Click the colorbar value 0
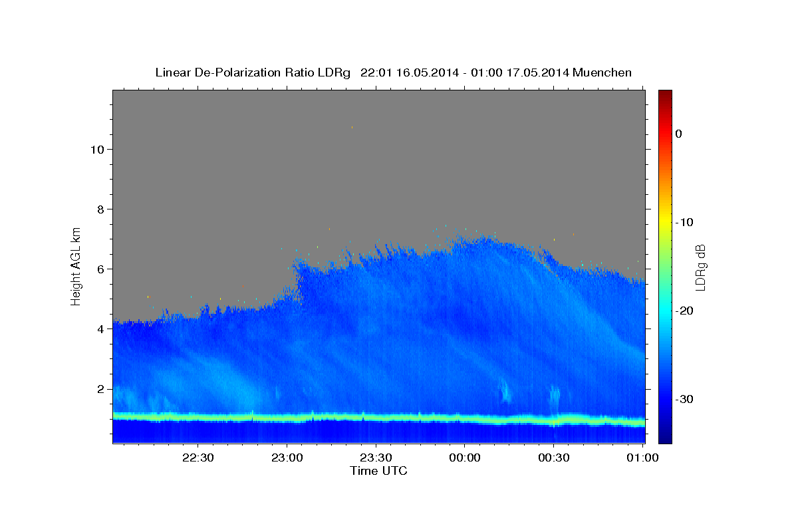 679,134
